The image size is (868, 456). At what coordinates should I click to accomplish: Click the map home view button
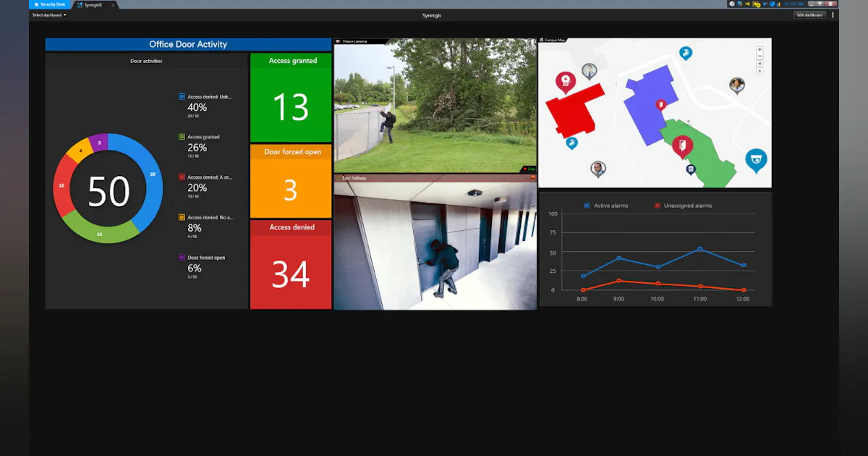[x=759, y=64]
